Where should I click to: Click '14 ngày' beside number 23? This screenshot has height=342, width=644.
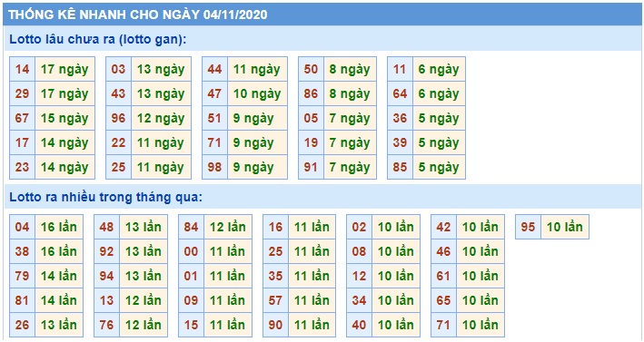click(x=64, y=167)
